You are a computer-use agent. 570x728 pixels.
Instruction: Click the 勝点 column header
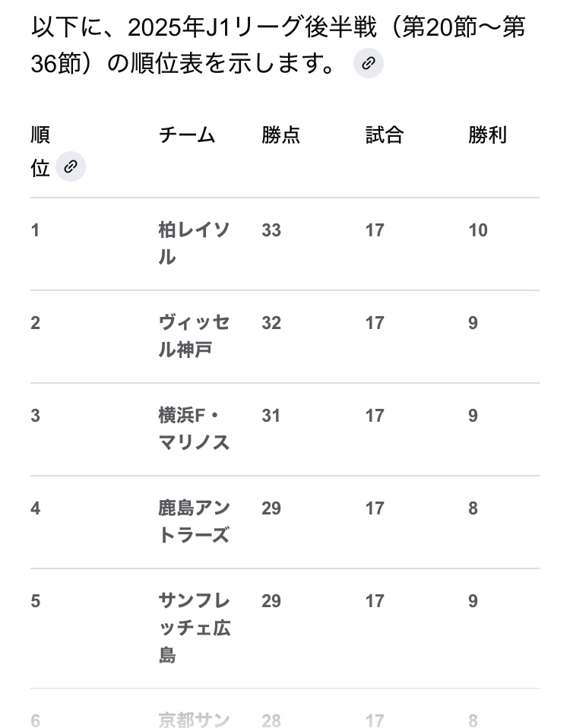click(x=281, y=135)
